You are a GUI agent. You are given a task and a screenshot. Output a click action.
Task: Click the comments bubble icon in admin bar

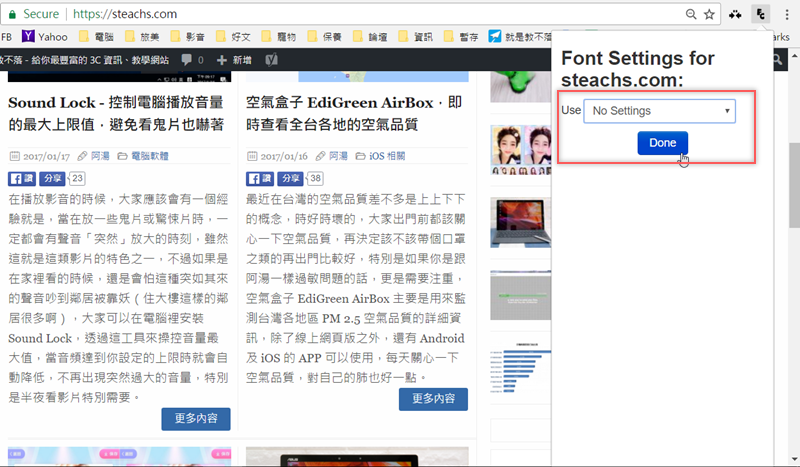pyautogui.click(x=187, y=60)
